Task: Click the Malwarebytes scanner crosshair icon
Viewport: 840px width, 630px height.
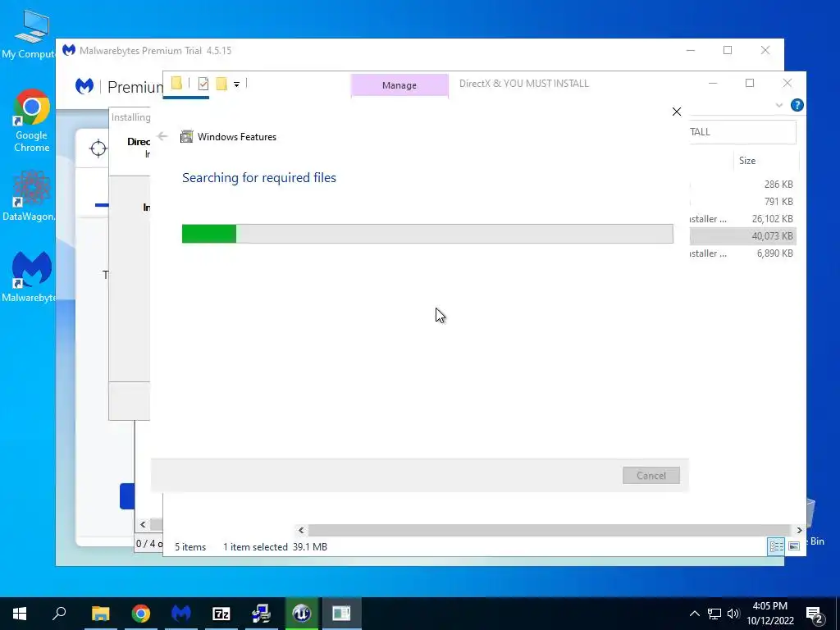Action: pos(98,148)
